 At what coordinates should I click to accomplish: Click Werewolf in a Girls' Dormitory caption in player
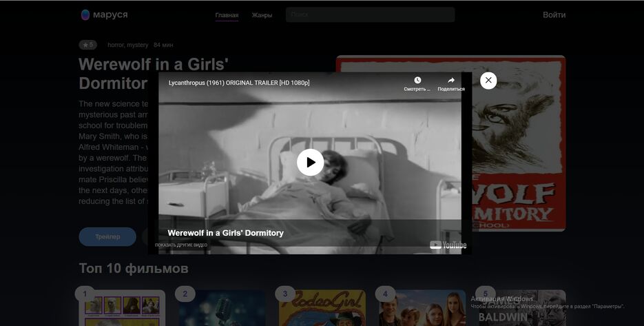(x=225, y=233)
